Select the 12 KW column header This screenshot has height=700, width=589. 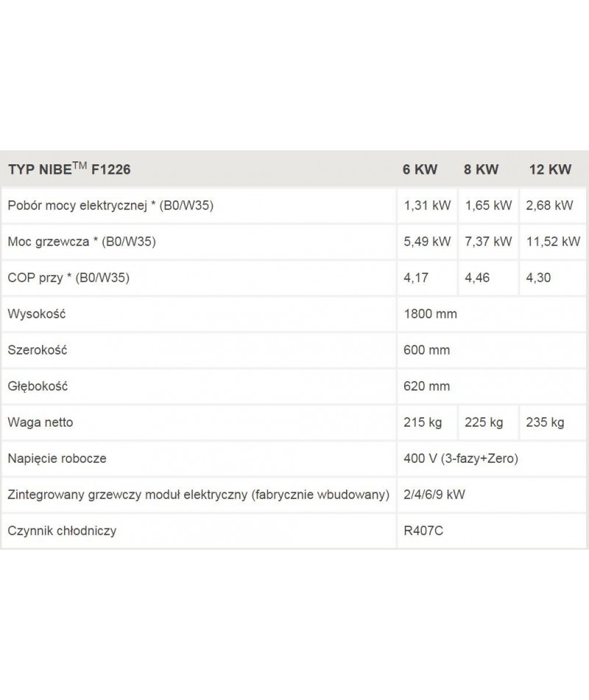pyautogui.click(x=550, y=169)
